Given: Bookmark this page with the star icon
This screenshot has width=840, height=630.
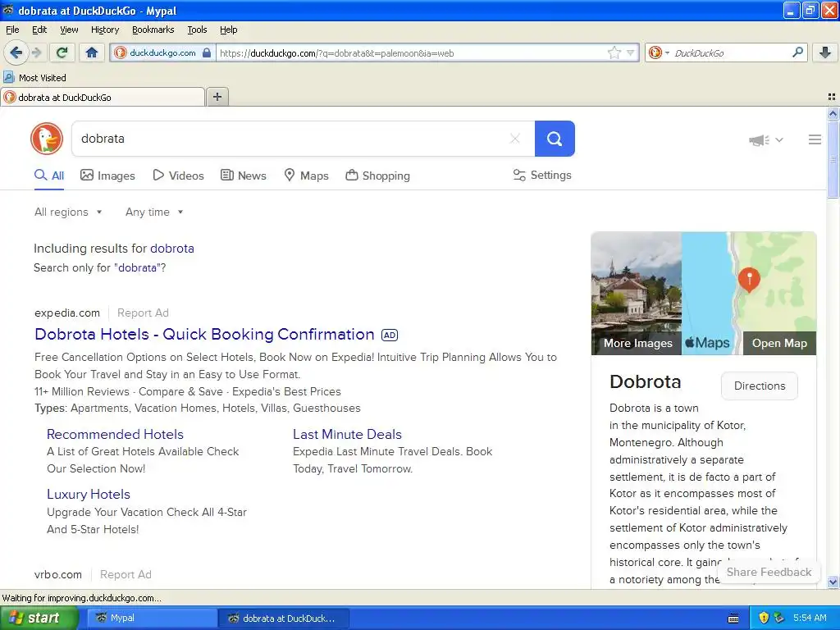Looking at the screenshot, I should coord(614,52).
